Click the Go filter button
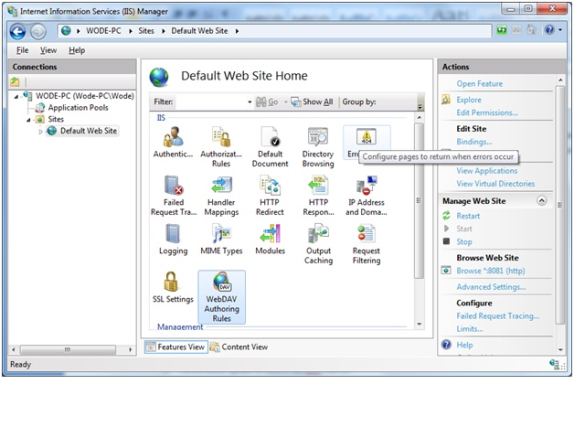 tap(267, 102)
